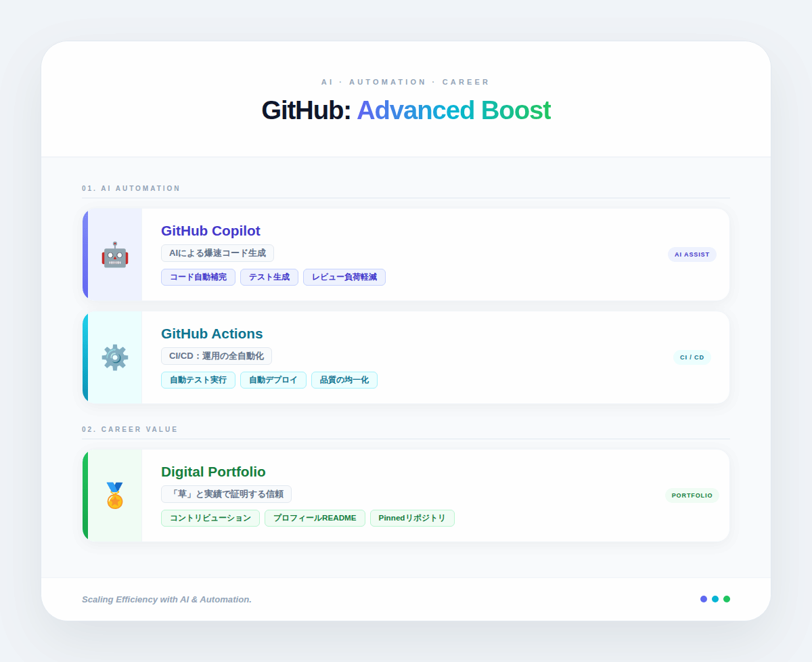Click the 自動テスト実行 tag
812x662 pixels.
[x=198, y=380]
